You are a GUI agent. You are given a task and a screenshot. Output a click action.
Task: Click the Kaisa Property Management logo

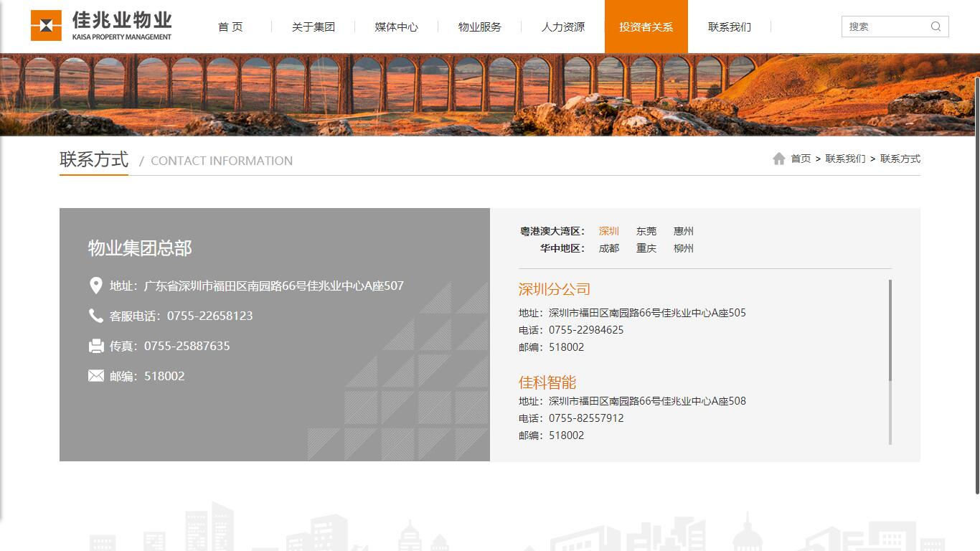pyautogui.click(x=101, y=26)
